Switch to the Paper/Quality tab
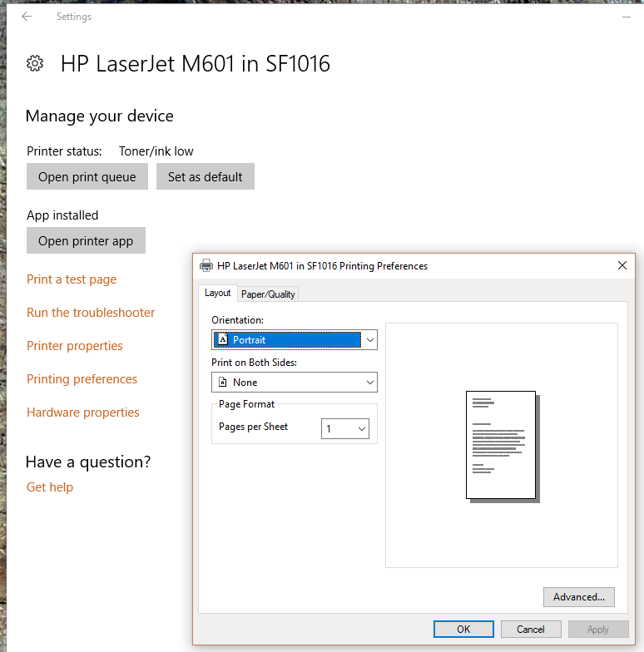This screenshot has height=652, width=644. click(268, 294)
